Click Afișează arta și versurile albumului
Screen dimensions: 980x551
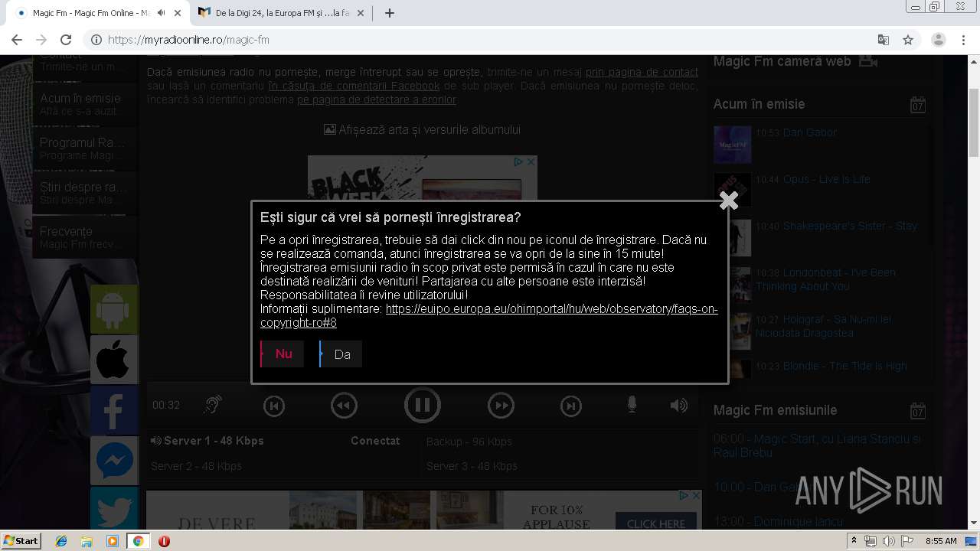pyautogui.click(x=423, y=129)
